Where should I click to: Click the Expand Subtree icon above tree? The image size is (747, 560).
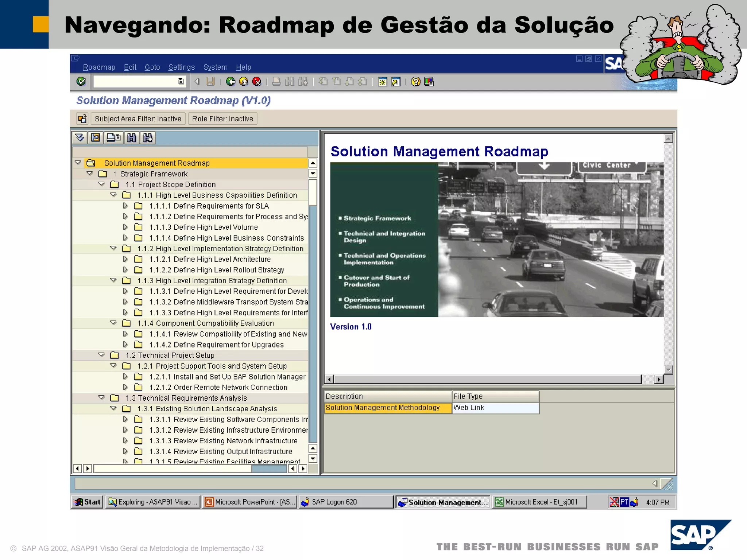point(80,137)
